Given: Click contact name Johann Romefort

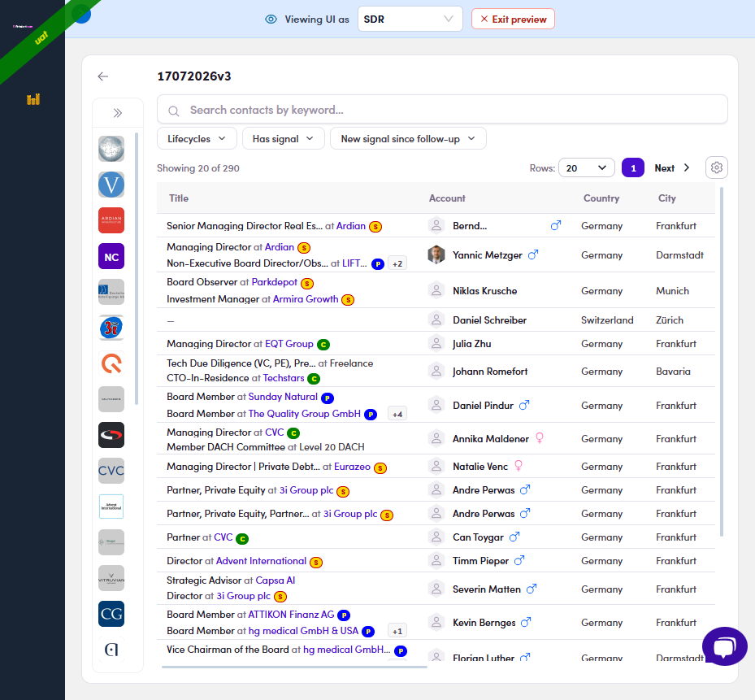Looking at the screenshot, I should pyautogui.click(x=490, y=372).
